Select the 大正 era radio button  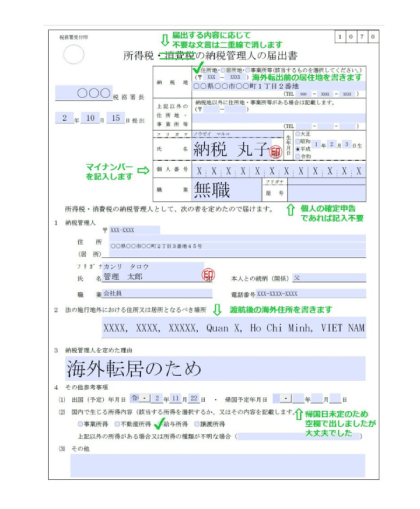[x=298, y=134]
